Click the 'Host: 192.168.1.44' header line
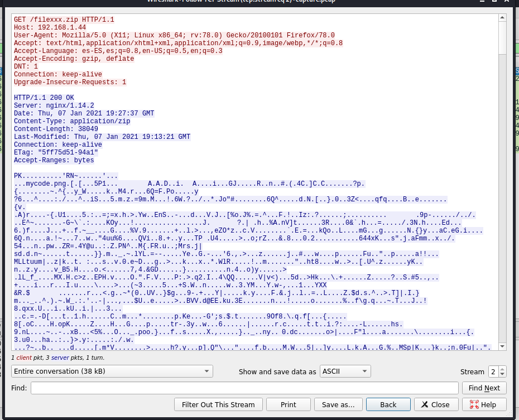Viewport: 519px width, 420px height. coord(50,27)
